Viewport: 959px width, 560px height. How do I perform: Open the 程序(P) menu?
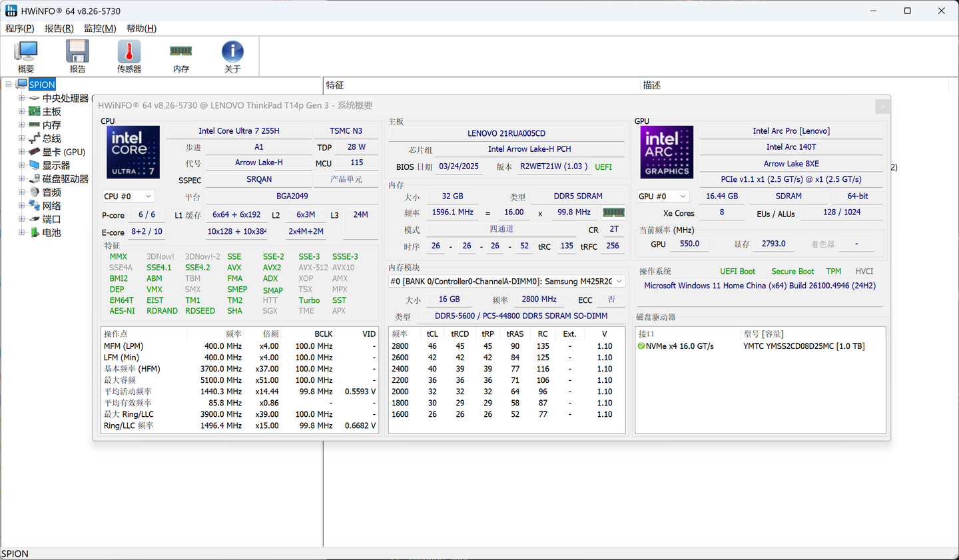tap(19, 29)
